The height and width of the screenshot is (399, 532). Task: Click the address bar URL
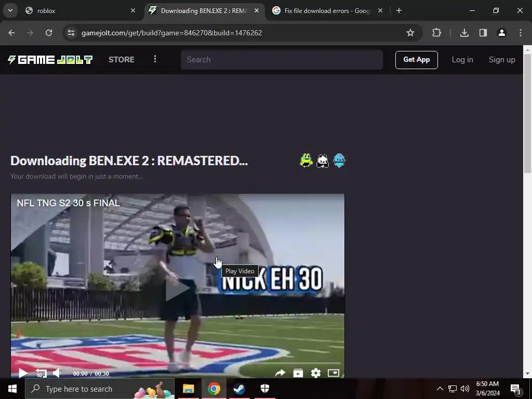pos(171,33)
